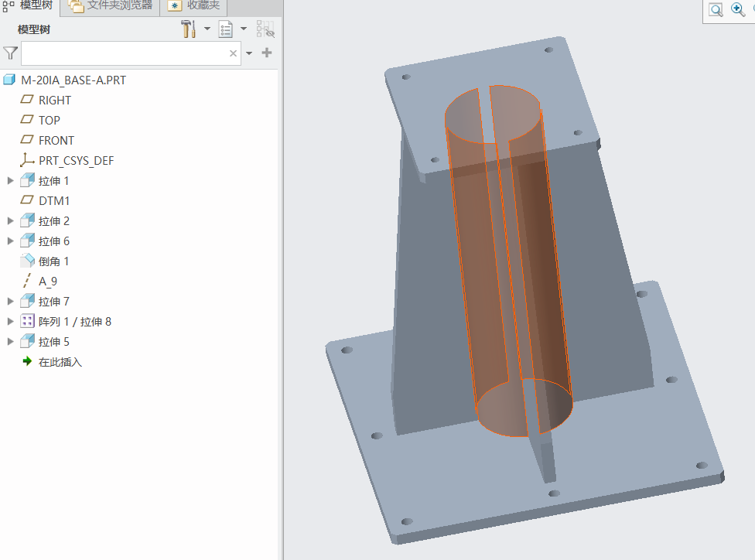
Task: Click the refit zoom icon
Action: [x=716, y=9]
